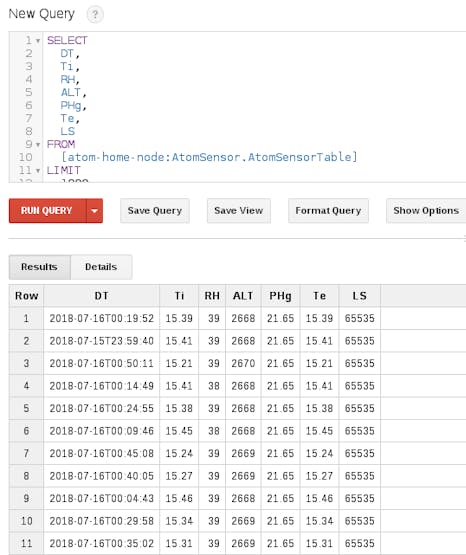Switch to the Details tab
Image resolution: width=466 pixels, height=555 pixels.
click(101, 267)
